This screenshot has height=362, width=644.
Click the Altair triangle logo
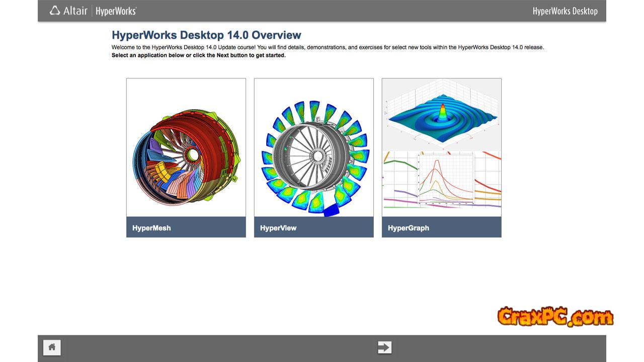(55, 11)
